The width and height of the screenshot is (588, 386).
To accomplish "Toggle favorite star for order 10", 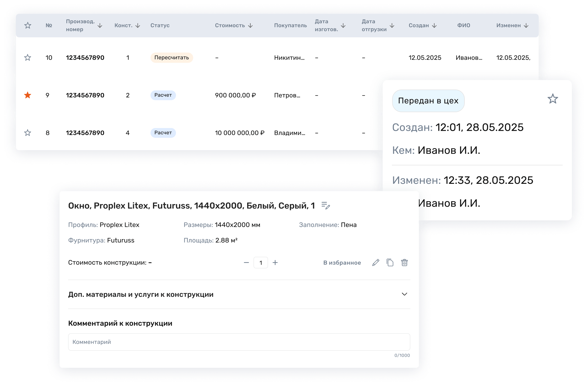I will tap(28, 58).
